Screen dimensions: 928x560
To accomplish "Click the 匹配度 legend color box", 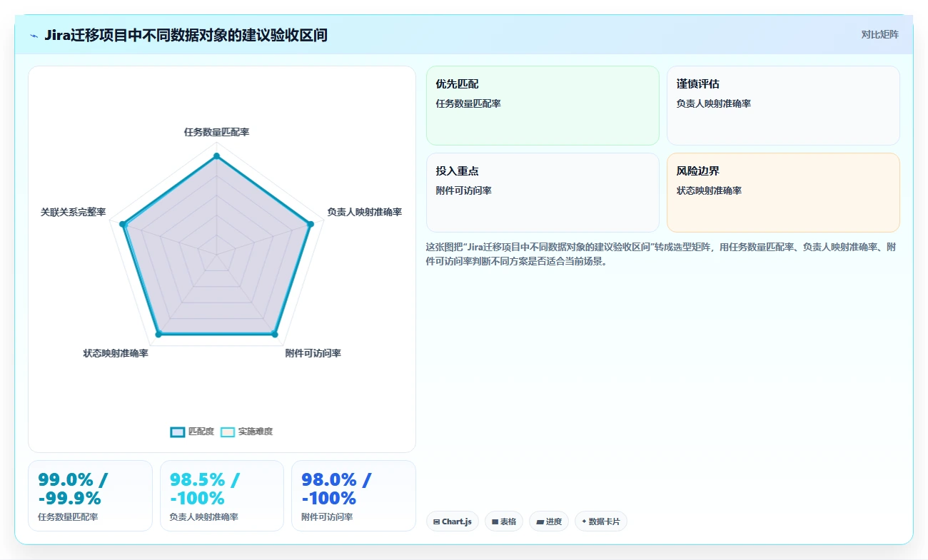I will [x=178, y=432].
